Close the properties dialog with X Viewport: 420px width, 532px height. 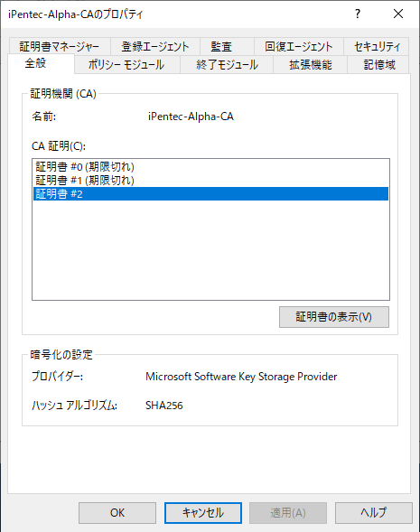coord(398,14)
